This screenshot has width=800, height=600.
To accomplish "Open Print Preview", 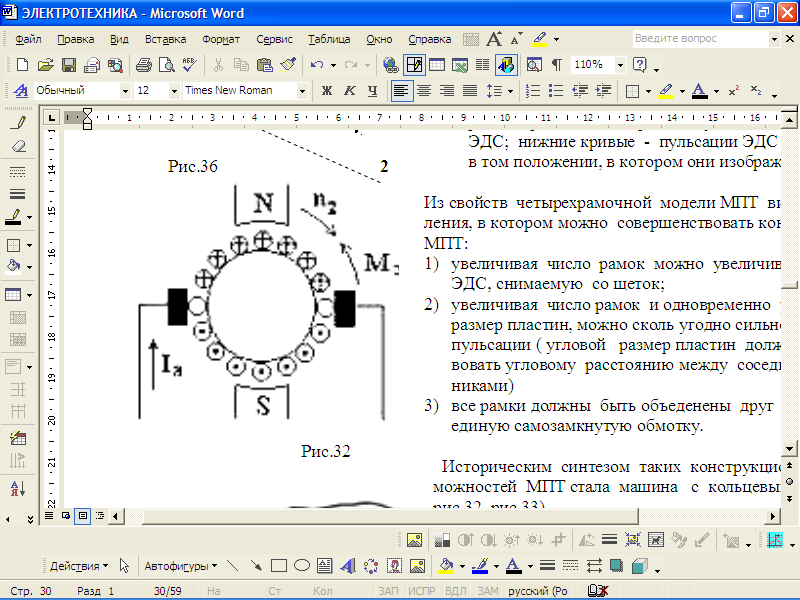I will (167, 65).
